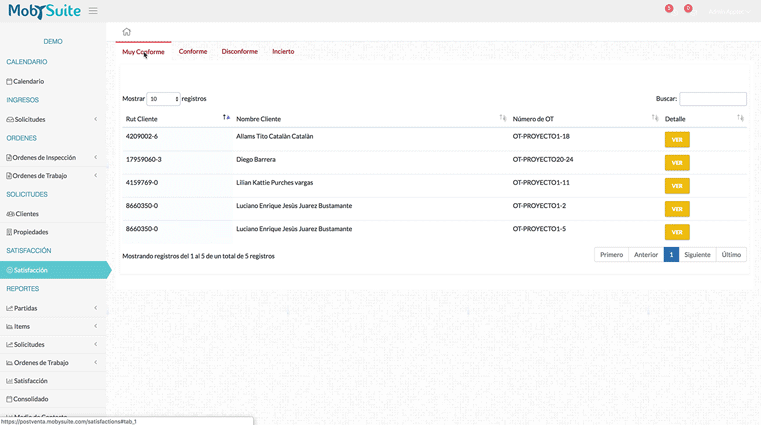
Task: Go to Siguiente pagination page
Action: click(x=697, y=255)
